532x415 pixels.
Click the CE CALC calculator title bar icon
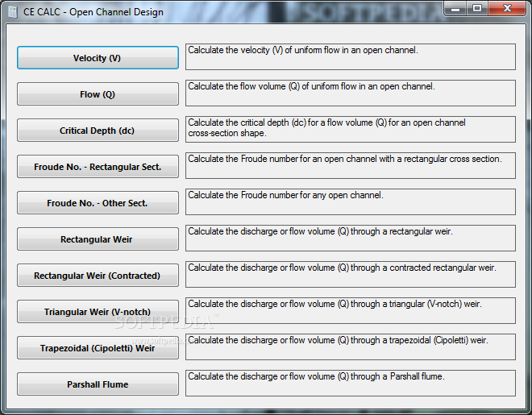point(13,12)
